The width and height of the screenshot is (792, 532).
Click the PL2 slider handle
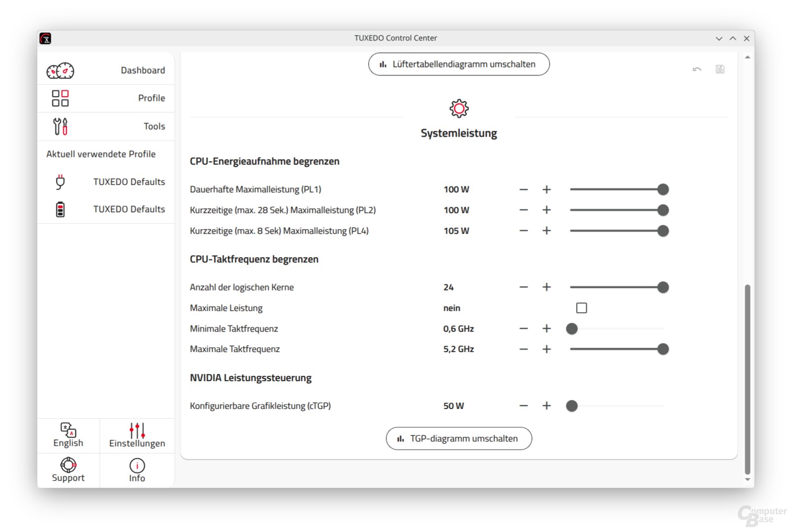tap(663, 210)
